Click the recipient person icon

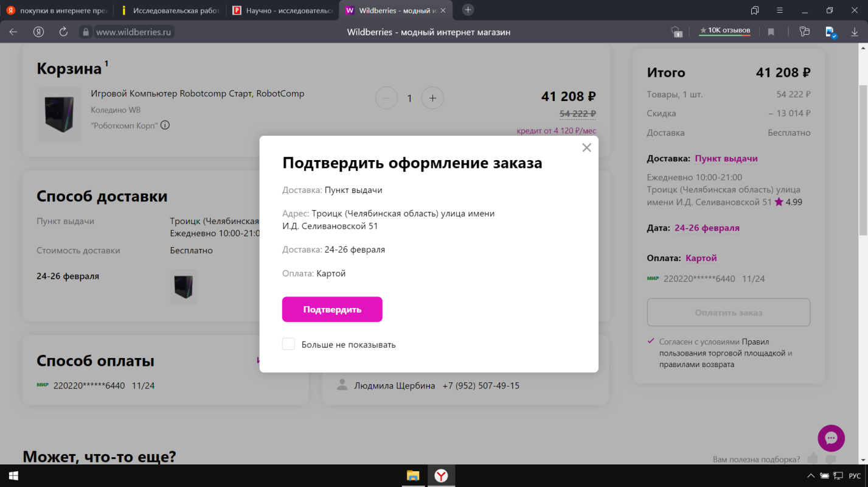[x=342, y=385]
